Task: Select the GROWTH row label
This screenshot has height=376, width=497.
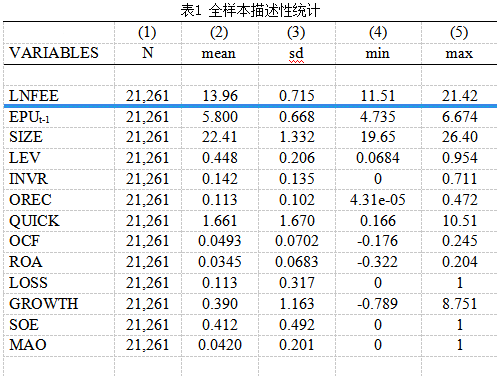Action: click(x=44, y=304)
